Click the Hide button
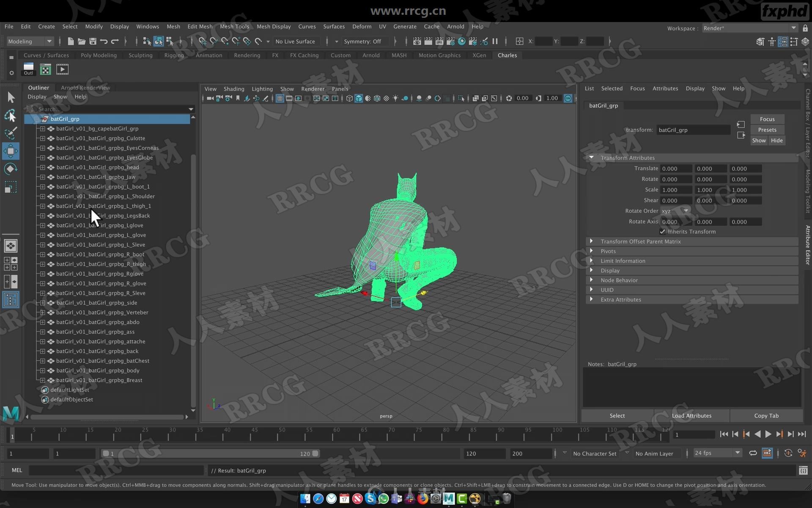Image resolution: width=812 pixels, height=508 pixels. pyautogui.click(x=776, y=141)
